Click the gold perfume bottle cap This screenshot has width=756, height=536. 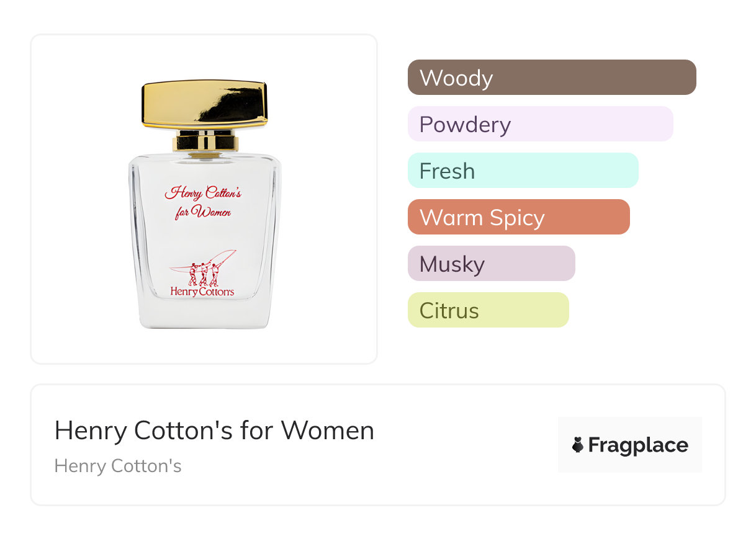205,103
